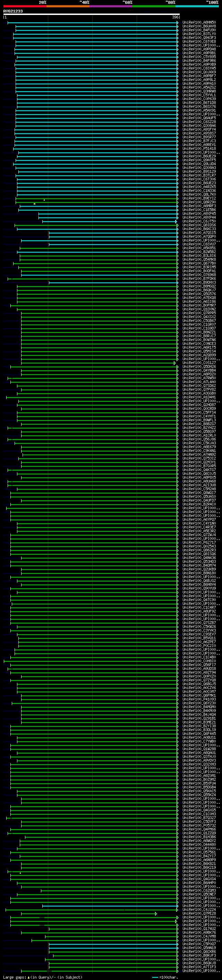Click UniRef100_C6SYA5 hit name
222x980 pixels.
(x=199, y=68)
